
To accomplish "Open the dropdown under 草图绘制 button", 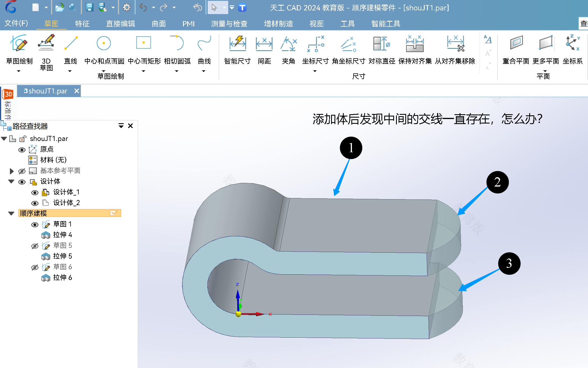I will [19, 71].
